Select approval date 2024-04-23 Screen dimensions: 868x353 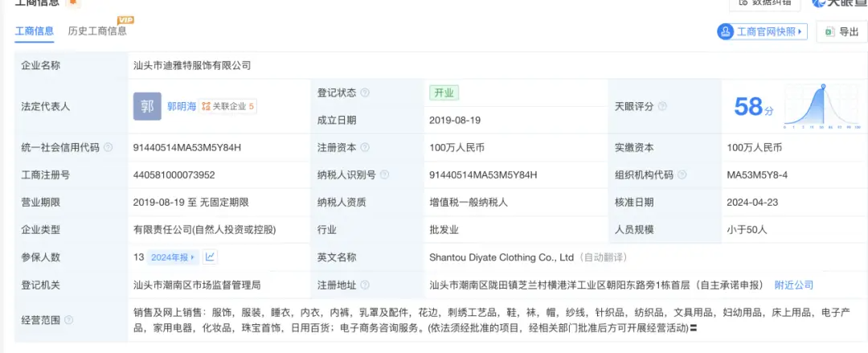(x=752, y=203)
